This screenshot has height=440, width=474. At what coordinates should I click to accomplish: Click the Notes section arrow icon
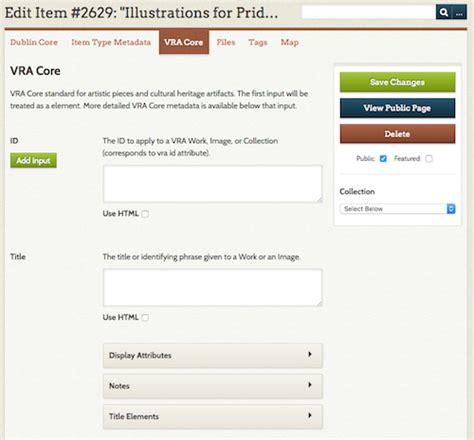(310, 385)
